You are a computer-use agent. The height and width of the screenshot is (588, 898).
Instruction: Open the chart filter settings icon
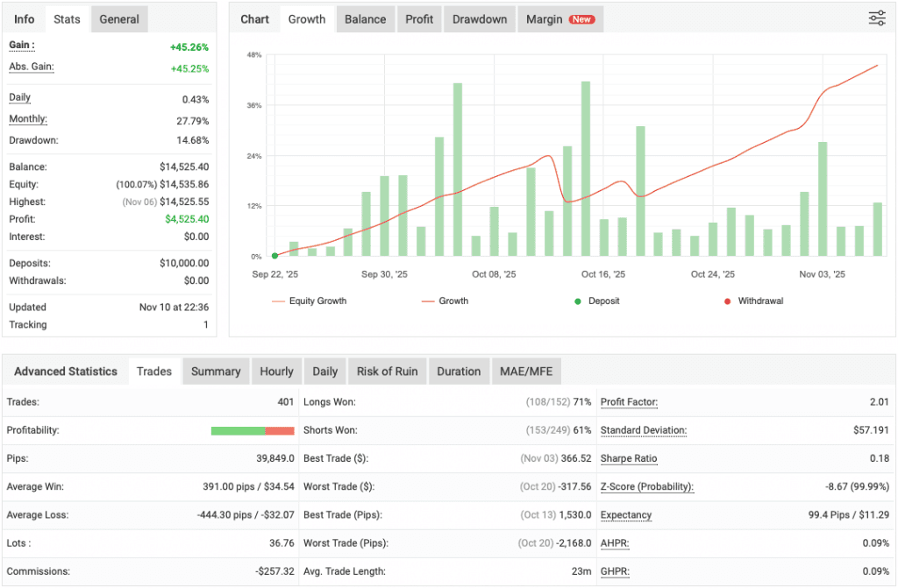[x=876, y=18]
